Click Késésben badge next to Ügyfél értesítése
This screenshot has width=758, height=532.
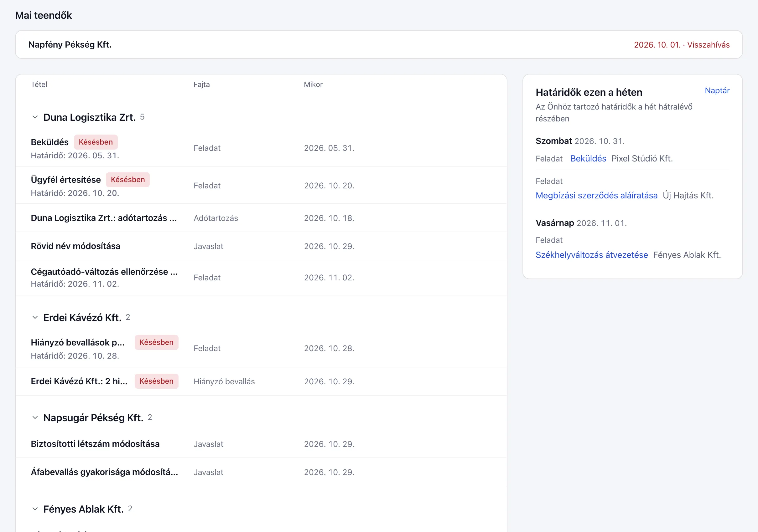click(128, 180)
